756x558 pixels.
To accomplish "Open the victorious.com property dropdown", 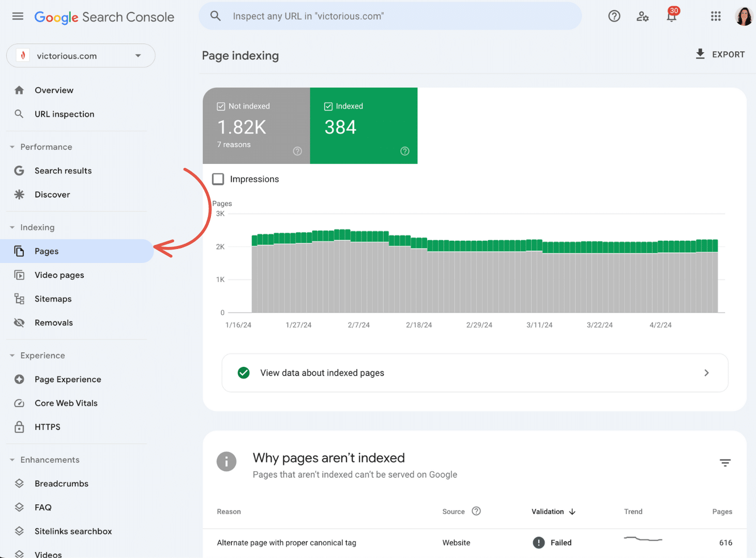I will pos(81,56).
